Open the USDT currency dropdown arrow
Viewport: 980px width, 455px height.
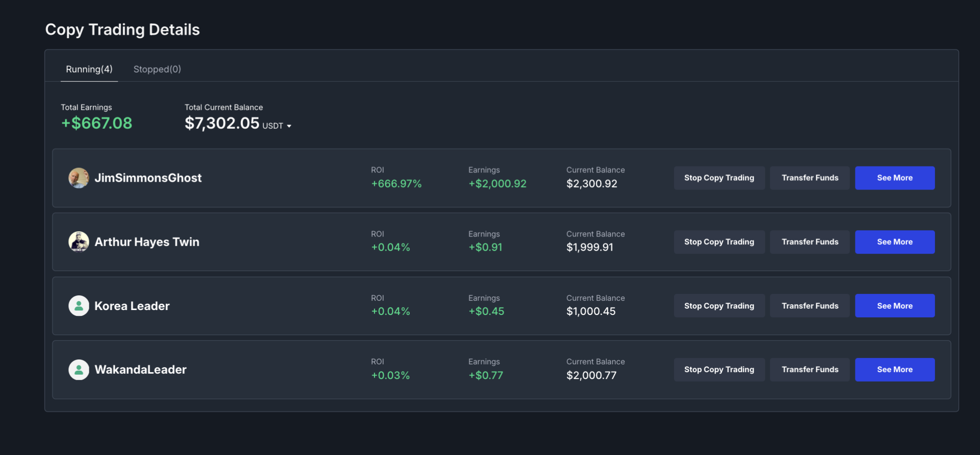coord(289,126)
